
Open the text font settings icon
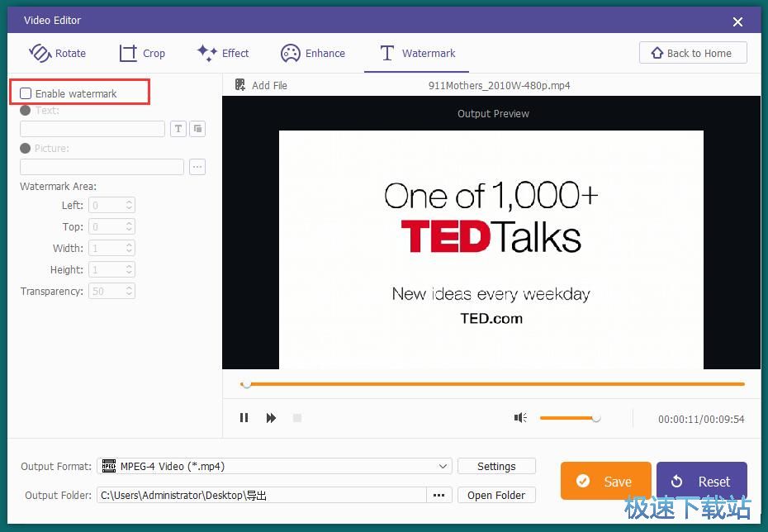(178, 129)
